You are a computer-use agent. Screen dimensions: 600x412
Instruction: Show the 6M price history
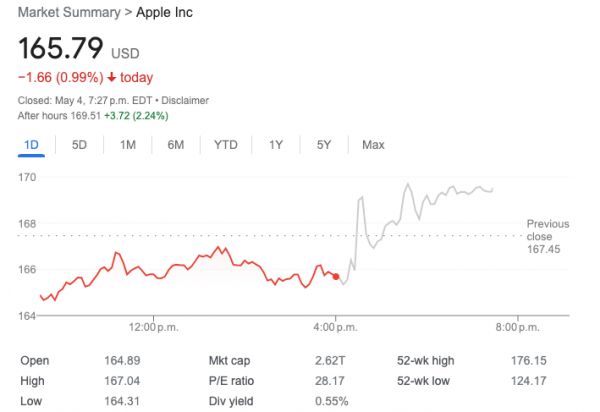(175, 145)
